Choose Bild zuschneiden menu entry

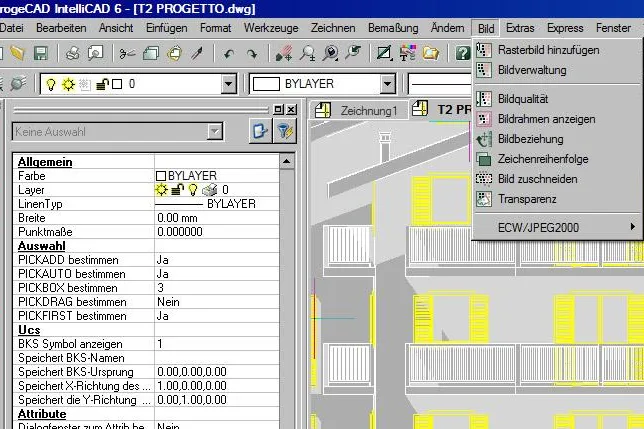click(557, 179)
